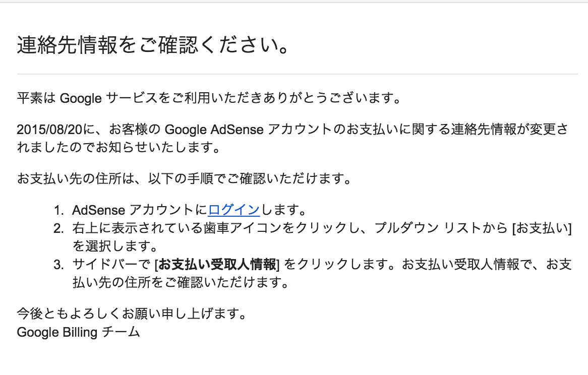The image size is (588, 375).
Task: Click the continuation line を選択します。
Action: [x=115, y=246]
